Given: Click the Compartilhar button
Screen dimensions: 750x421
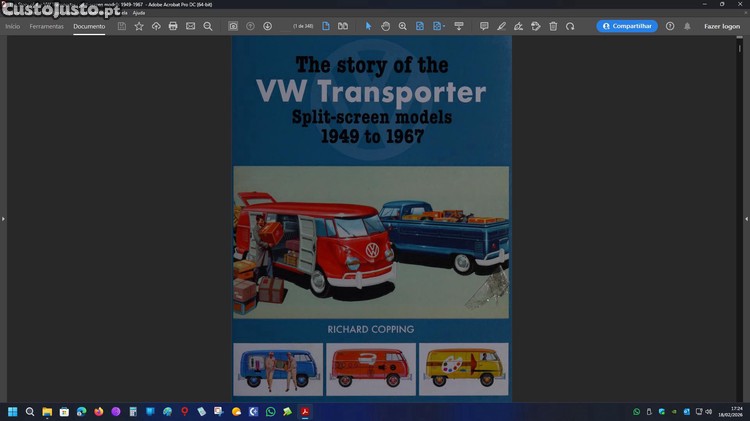Looking at the screenshot, I should pyautogui.click(x=627, y=26).
